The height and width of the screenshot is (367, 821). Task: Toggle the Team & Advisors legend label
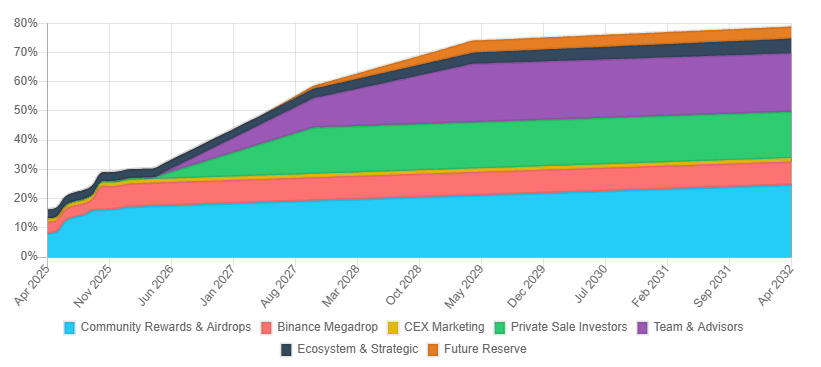point(698,327)
